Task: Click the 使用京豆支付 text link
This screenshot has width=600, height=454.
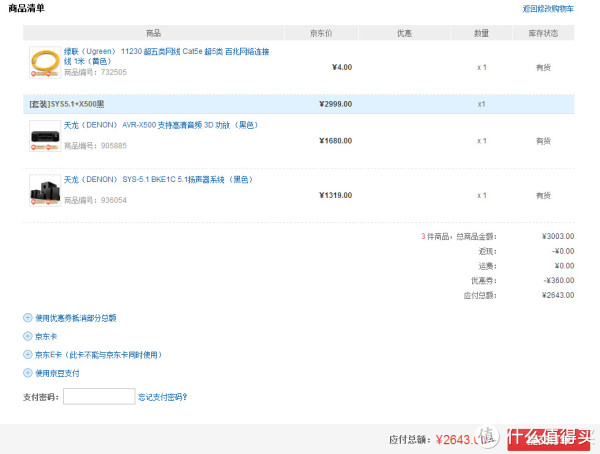Action: pos(57,373)
